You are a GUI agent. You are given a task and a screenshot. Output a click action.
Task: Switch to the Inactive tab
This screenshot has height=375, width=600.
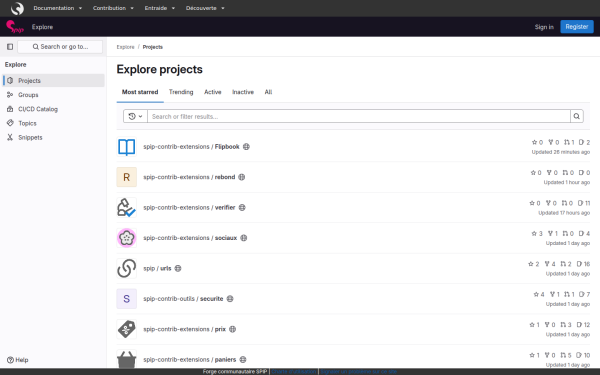coord(243,92)
